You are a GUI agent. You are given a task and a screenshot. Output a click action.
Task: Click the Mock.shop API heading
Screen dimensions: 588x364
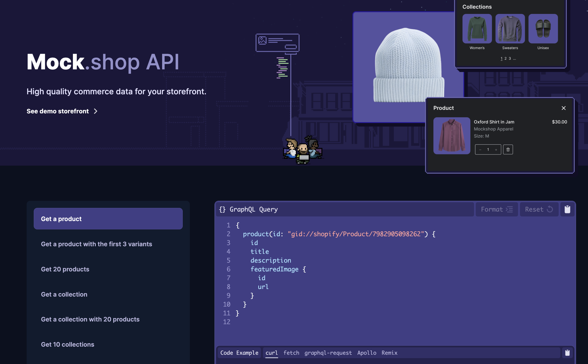click(x=103, y=62)
